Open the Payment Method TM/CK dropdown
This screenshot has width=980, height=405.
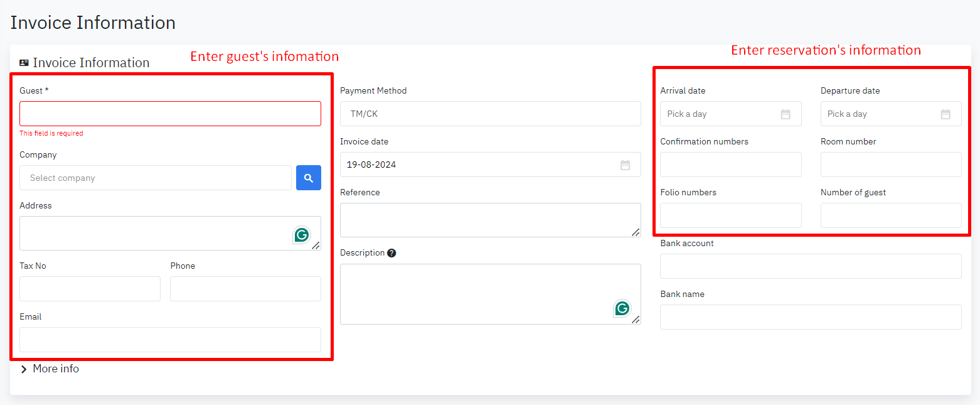[490, 114]
